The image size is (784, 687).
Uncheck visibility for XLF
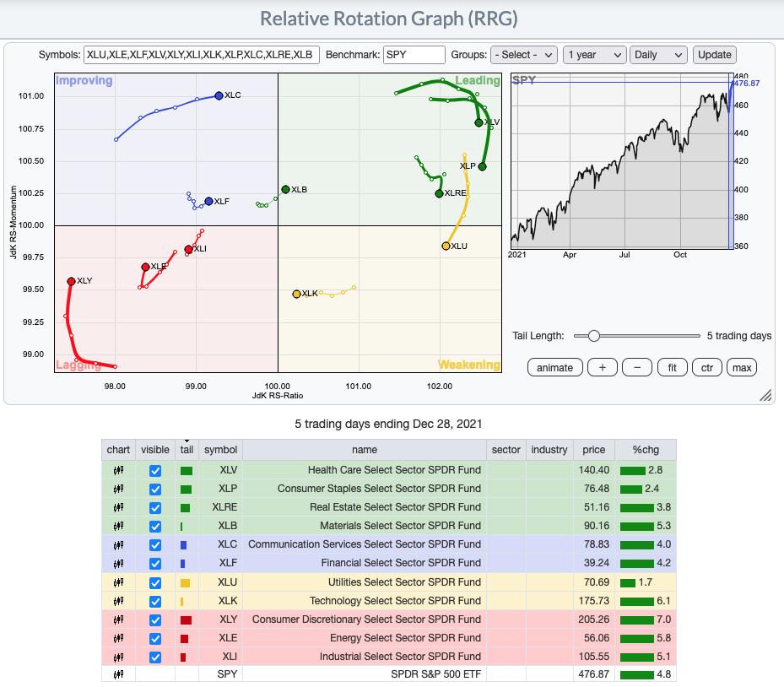[x=155, y=564]
